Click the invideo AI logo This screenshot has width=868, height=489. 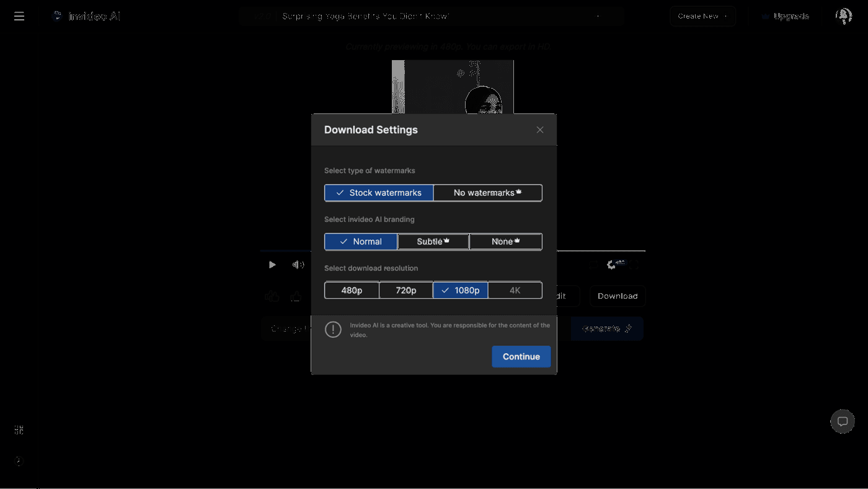pyautogui.click(x=86, y=16)
